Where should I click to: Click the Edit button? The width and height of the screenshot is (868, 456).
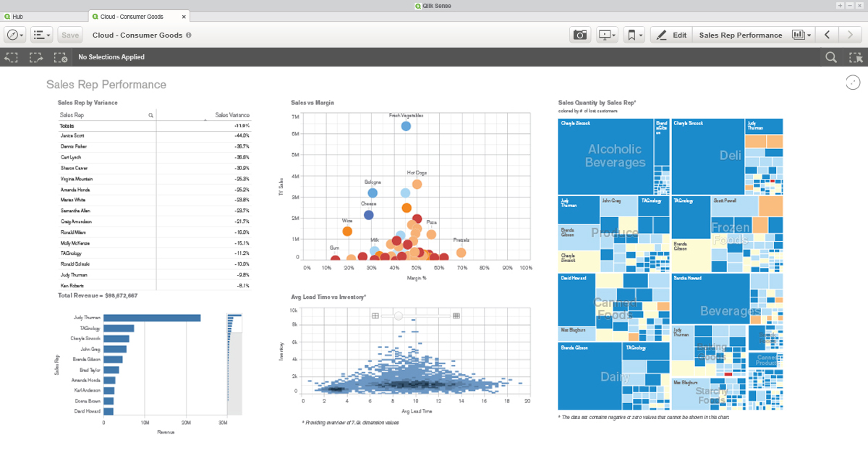point(671,35)
